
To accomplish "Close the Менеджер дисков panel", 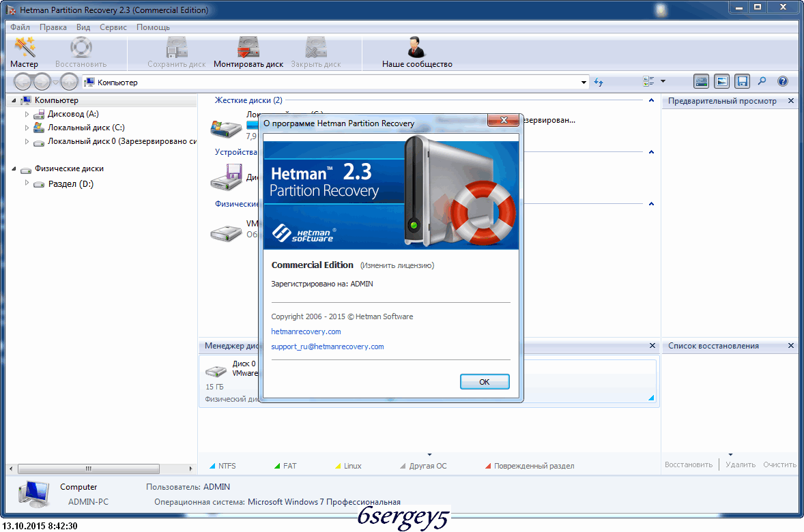I will tap(652, 346).
